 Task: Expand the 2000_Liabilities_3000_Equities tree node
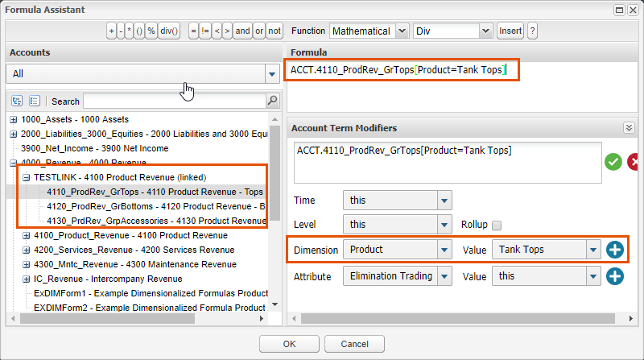[x=14, y=134]
